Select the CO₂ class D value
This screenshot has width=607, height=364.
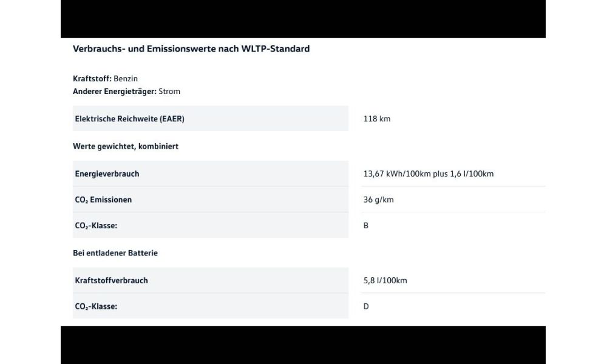(x=366, y=306)
